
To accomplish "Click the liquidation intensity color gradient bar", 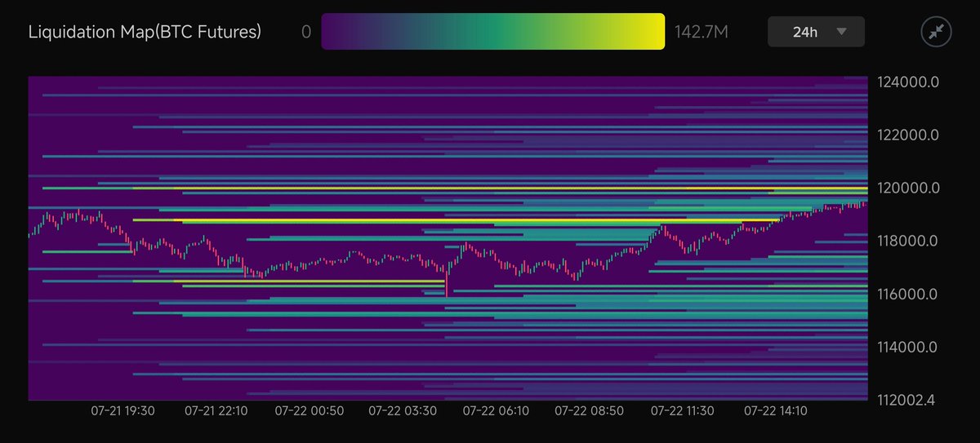I will click(493, 32).
